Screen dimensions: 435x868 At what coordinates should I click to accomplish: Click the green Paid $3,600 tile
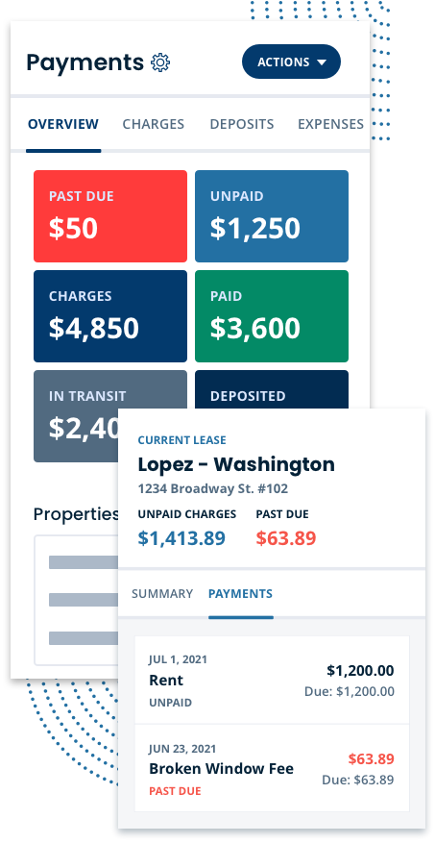tap(272, 316)
